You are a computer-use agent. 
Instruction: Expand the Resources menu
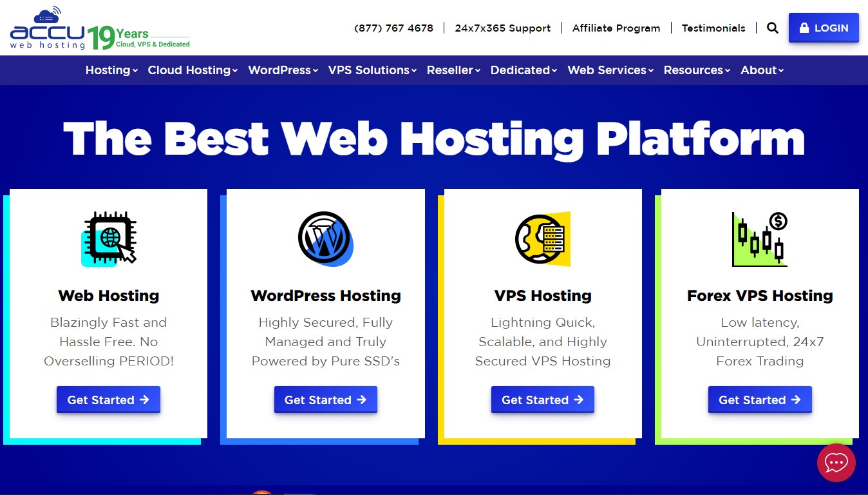pyautogui.click(x=697, y=70)
